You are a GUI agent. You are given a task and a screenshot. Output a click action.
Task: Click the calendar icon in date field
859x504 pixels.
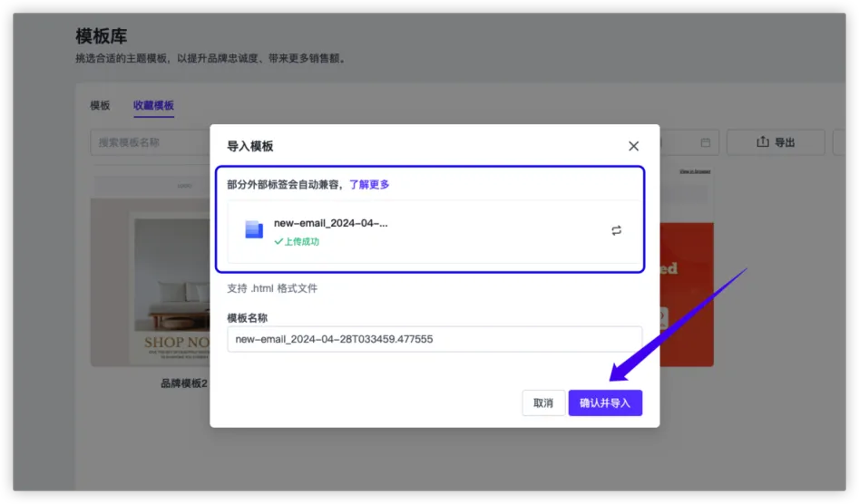(706, 142)
